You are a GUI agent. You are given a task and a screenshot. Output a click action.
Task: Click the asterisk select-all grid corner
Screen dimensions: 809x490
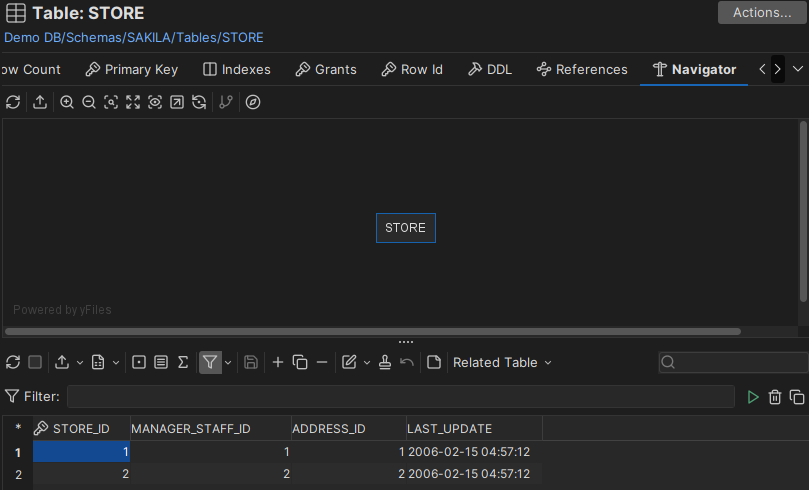[18, 428]
